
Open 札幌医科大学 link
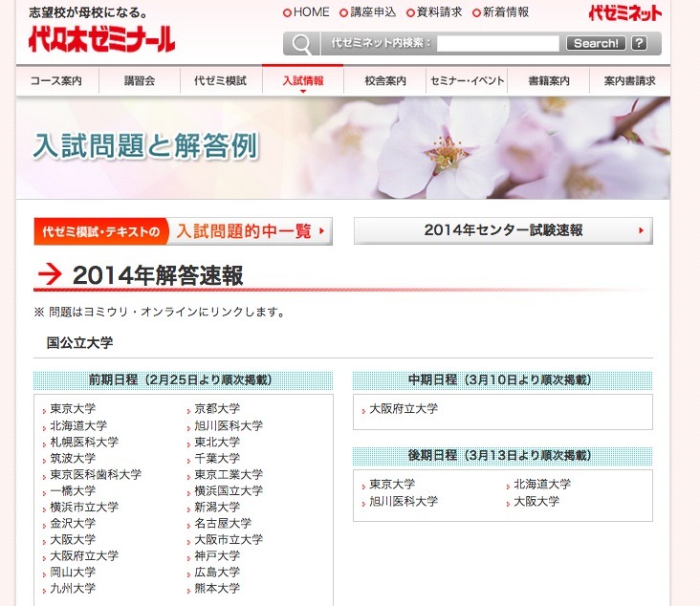click(x=84, y=442)
